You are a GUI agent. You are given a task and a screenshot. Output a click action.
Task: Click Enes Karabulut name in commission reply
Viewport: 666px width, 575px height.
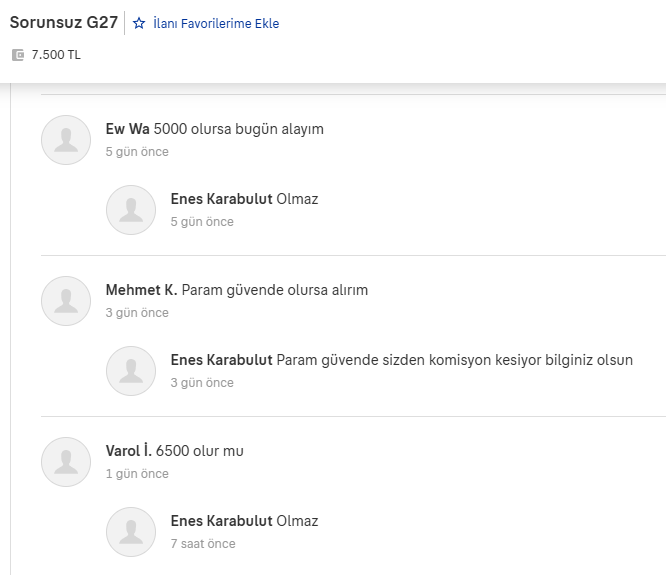[x=221, y=360]
